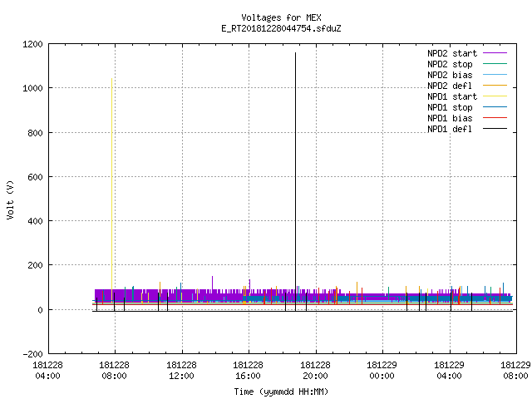Click the y-axis tick value 600
This screenshot has width=532, height=399.
click(35, 177)
